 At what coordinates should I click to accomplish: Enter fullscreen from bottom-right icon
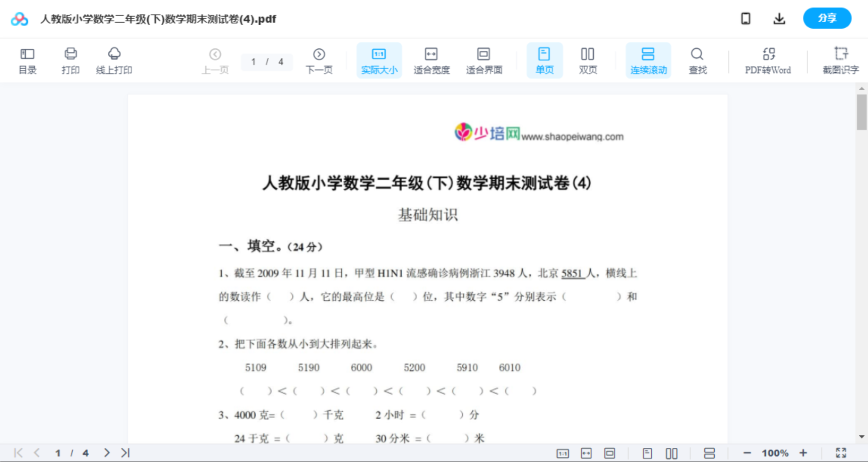841,452
